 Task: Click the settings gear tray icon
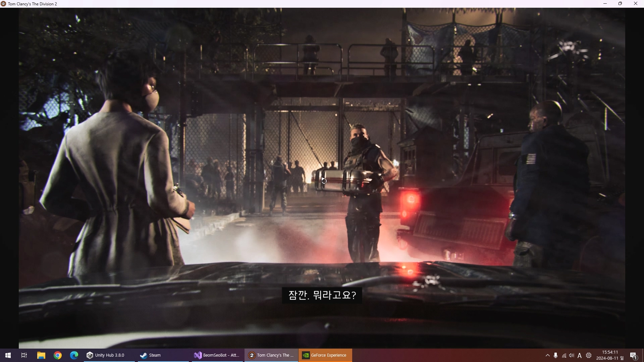[x=589, y=355]
